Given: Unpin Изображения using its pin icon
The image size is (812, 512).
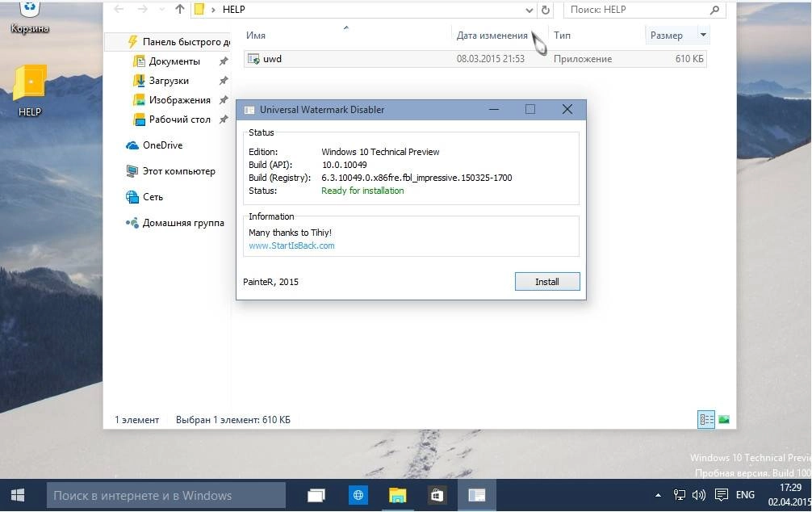Looking at the screenshot, I should click(x=224, y=100).
